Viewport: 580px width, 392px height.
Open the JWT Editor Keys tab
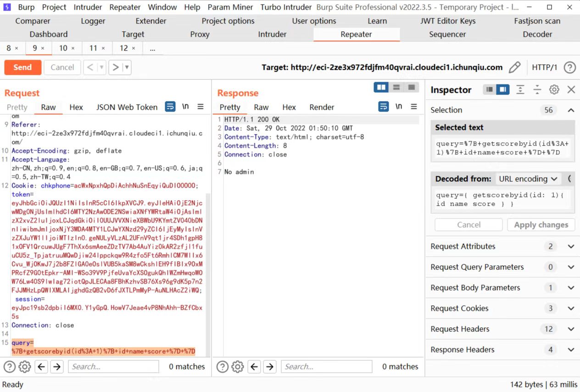tap(448, 21)
